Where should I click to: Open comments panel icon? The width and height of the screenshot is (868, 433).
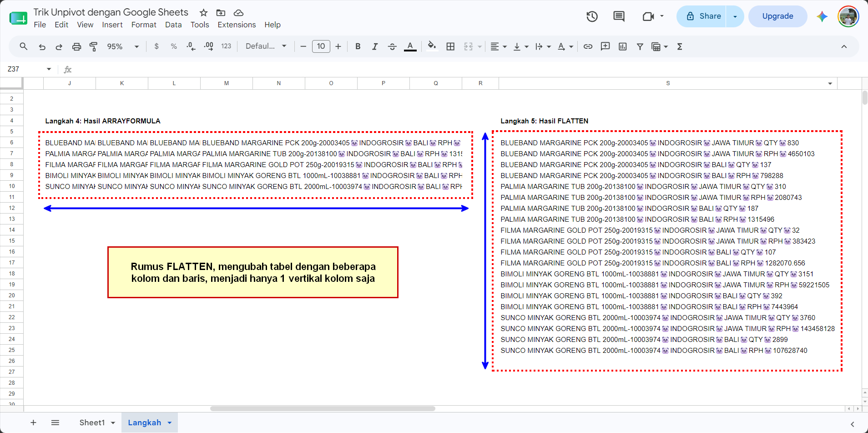pyautogui.click(x=619, y=16)
